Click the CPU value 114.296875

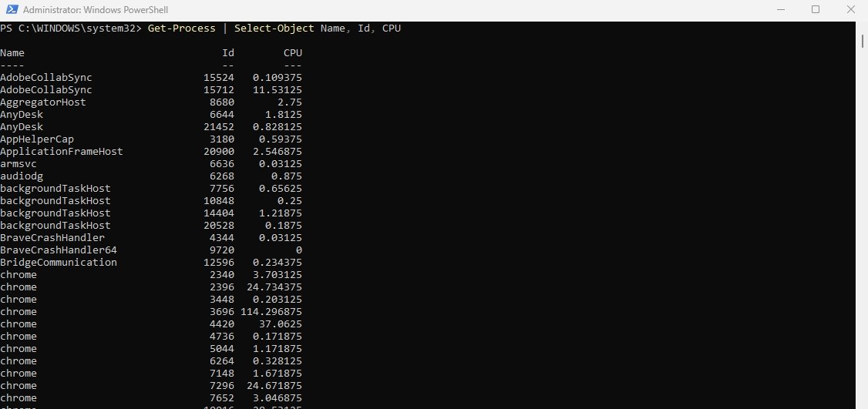[x=271, y=312]
